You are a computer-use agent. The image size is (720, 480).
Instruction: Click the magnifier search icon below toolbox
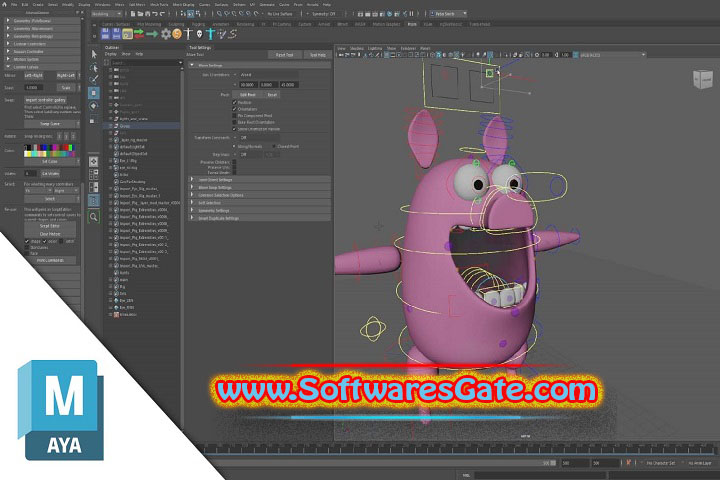[x=95, y=215]
